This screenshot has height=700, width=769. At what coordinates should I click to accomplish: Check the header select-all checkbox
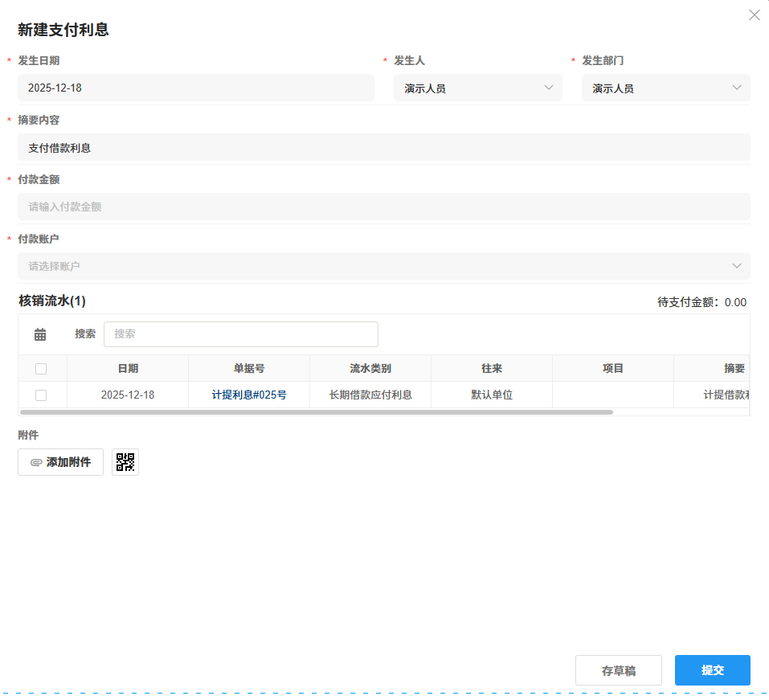[x=43, y=367]
